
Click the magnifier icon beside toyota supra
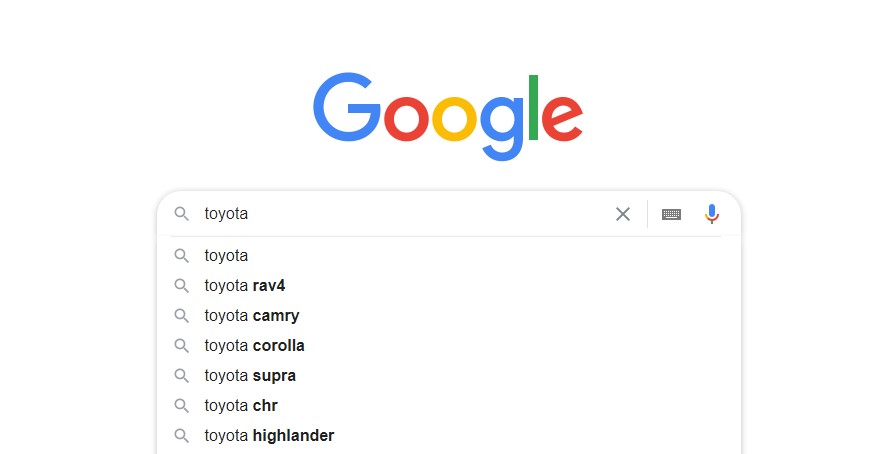coord(182,376)
